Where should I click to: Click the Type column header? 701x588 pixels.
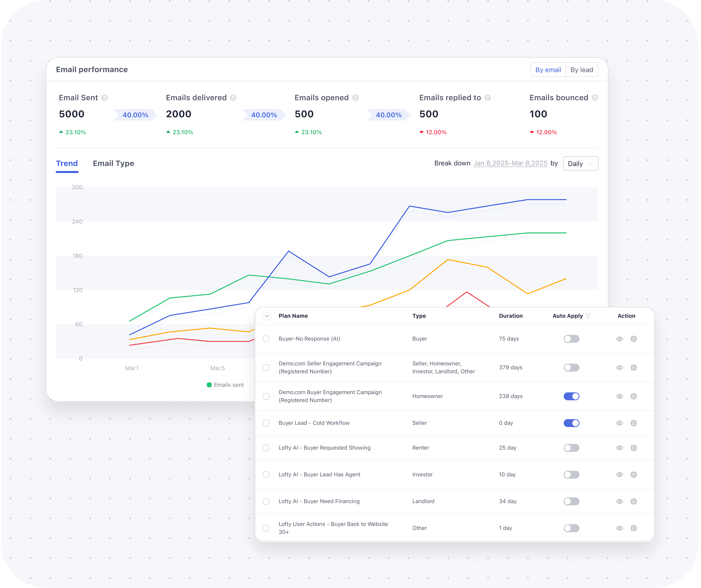(419, 316)
